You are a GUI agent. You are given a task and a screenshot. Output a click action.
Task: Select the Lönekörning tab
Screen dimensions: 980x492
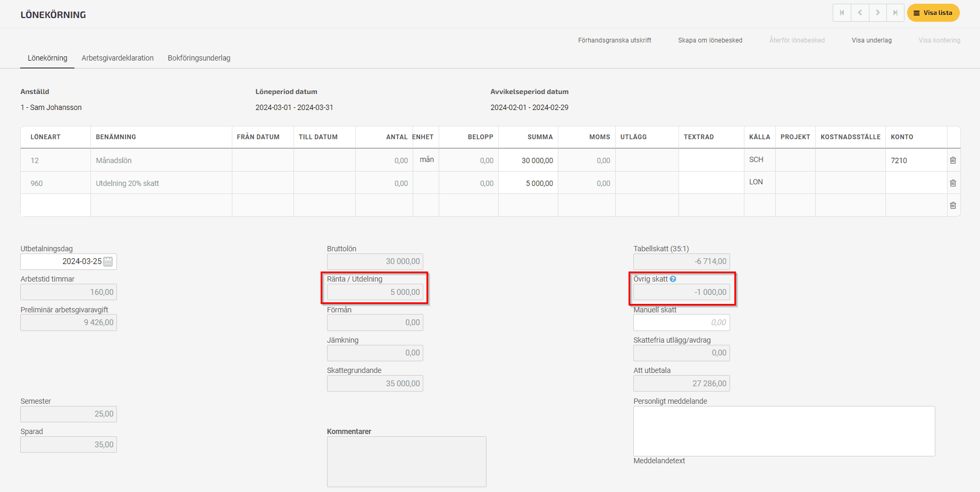point(47,58)
